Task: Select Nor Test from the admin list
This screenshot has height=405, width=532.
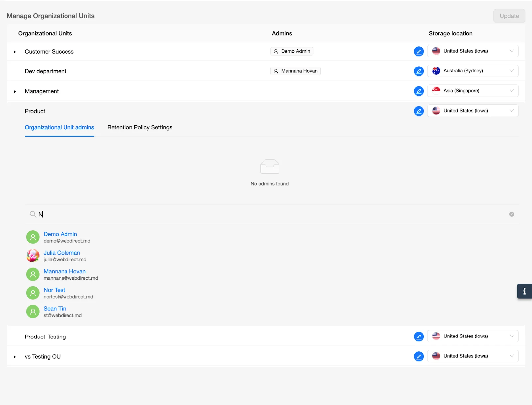Action: [55, 290]
